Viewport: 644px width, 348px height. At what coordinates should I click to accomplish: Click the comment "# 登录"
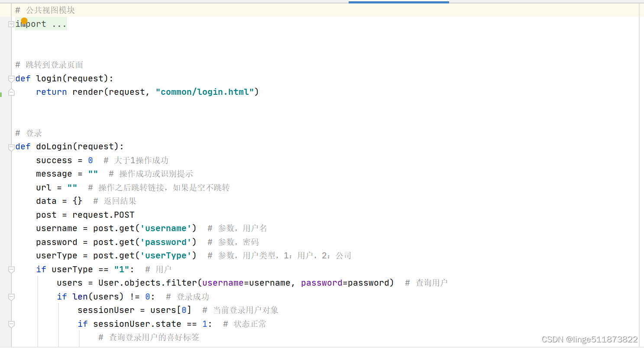tap(29, 133)
